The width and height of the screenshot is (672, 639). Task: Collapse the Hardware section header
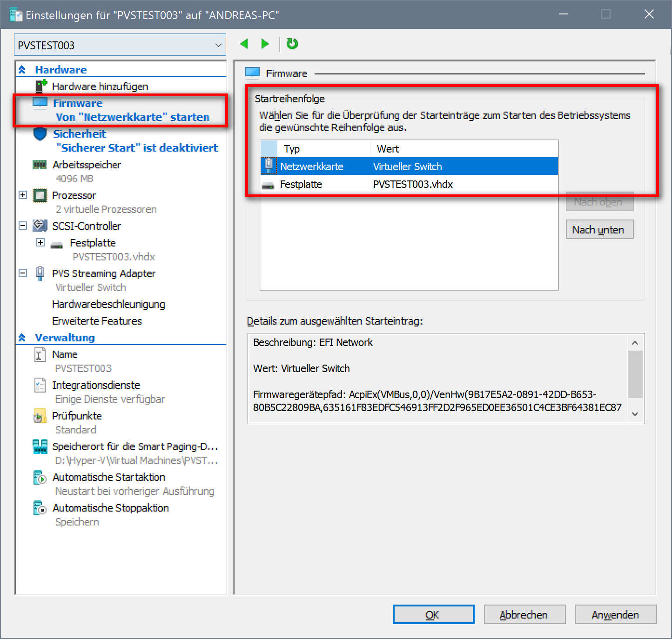click(x=22, y=70)
